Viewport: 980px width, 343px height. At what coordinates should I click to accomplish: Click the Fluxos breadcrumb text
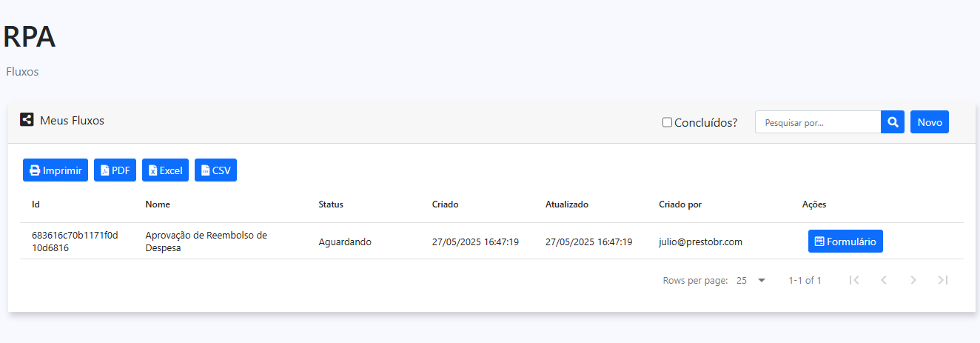[x=22, y=72]
